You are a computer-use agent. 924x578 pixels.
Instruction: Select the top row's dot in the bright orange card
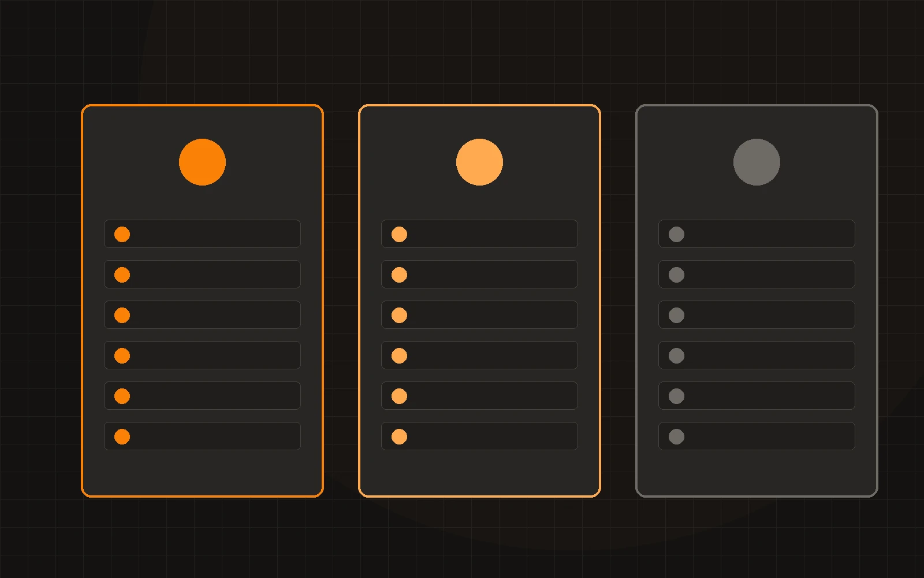pos(122,234)
